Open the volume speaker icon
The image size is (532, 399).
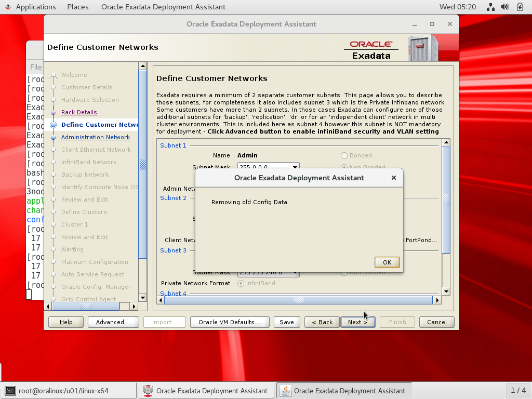[505, 7]
